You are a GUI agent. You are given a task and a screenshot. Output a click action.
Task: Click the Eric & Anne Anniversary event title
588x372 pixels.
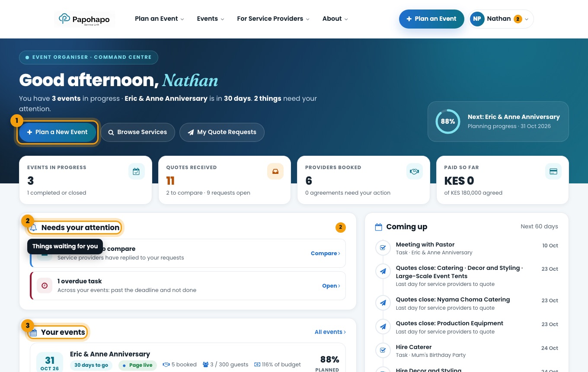[x=110, y=354]
